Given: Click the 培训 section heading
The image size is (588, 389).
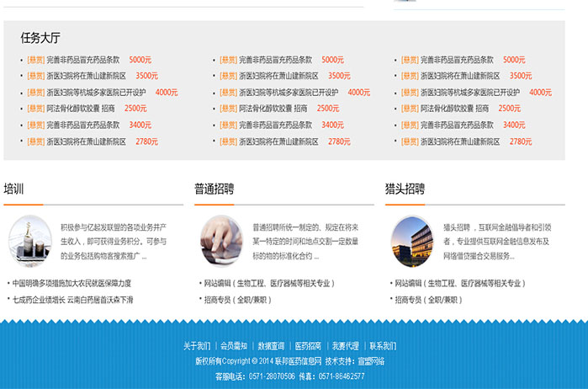Looking at the screenshot, I should [x=13, y=189].
